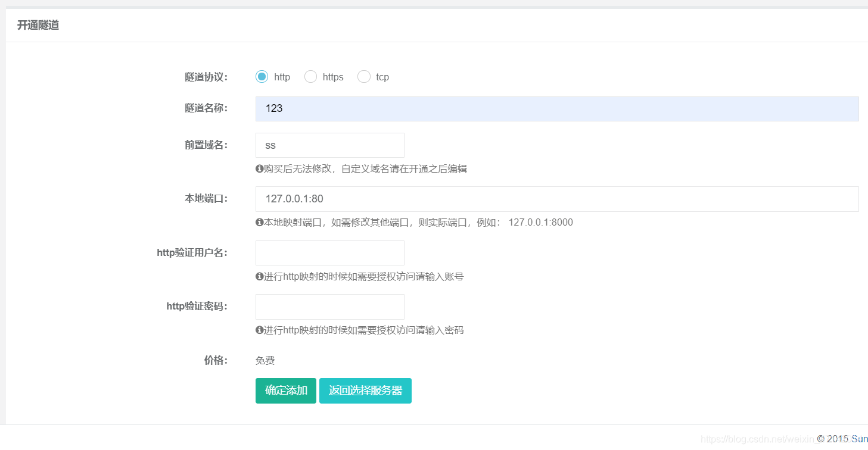The height and width of the screenshot is (450, 868).
Task: Focus the http验证用户名 input box
Action: click(330, 253)
